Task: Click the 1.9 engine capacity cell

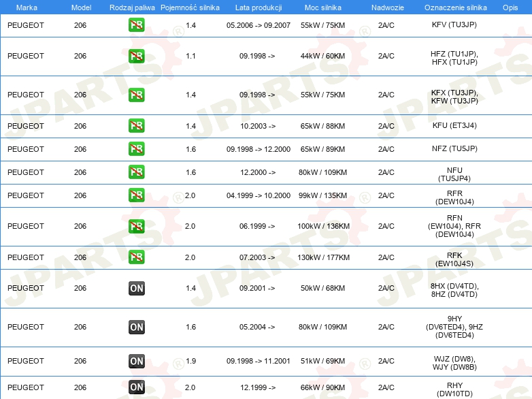Action: (x=190, y=361)
